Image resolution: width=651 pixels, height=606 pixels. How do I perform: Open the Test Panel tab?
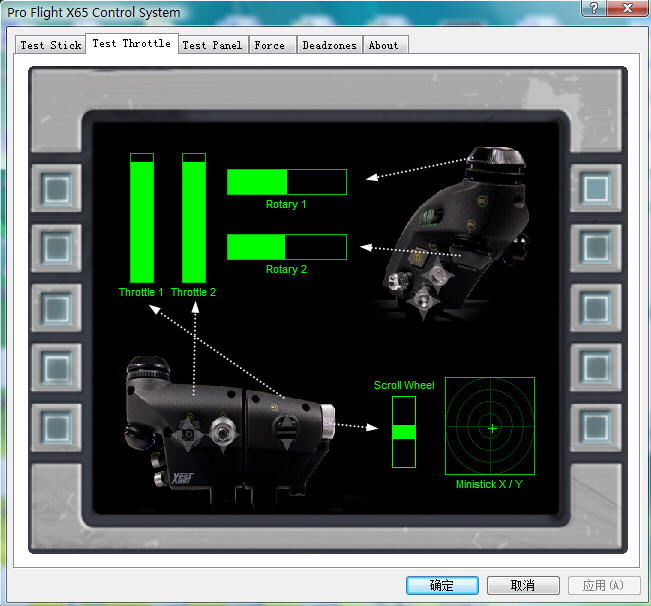click(x=213, y=45)
